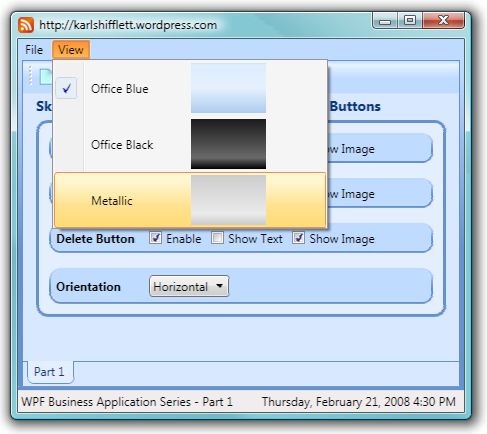Toggle Delete Button Enable checkbox
Viewport: 487px width, 434px height.
155,238
